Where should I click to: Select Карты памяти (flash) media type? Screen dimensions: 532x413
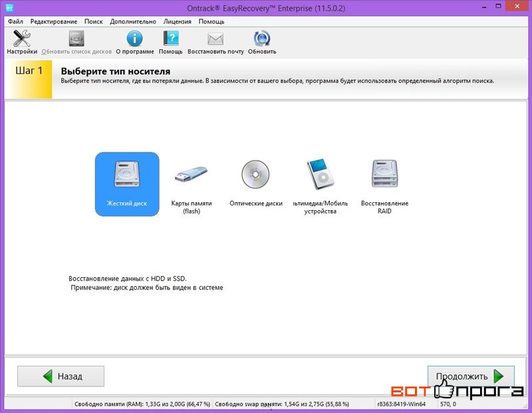click(192, 187)
